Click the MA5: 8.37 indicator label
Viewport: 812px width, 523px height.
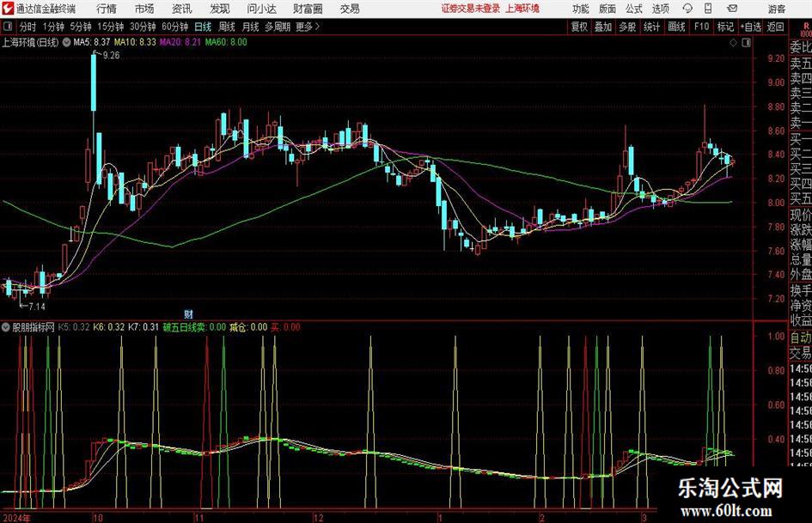tap(92, 42)
